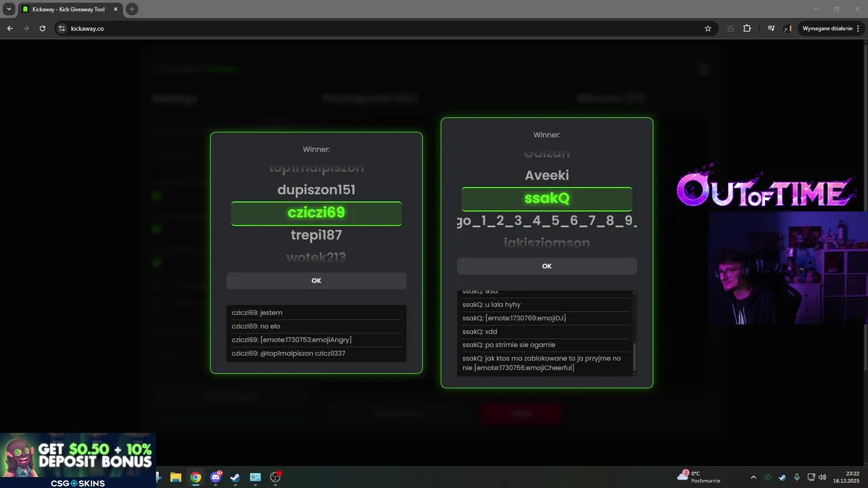Reload the kickaway.co page

coord(42,28)
